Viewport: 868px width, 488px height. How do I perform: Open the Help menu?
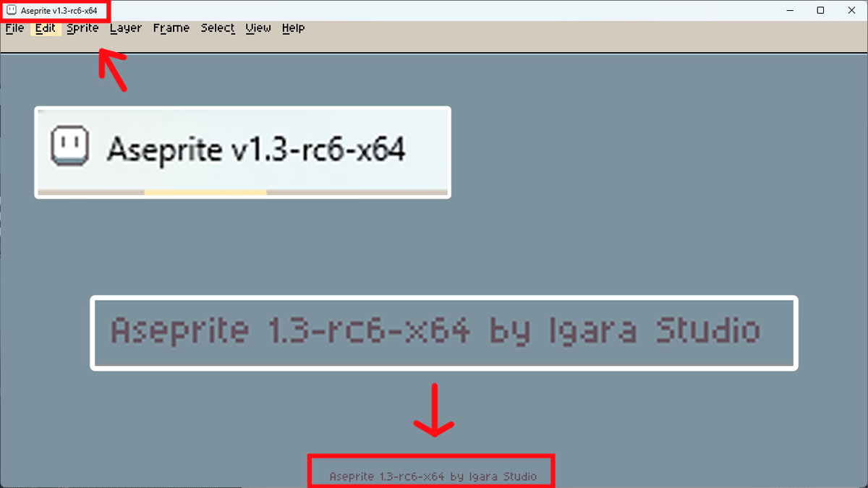(293, 28)
